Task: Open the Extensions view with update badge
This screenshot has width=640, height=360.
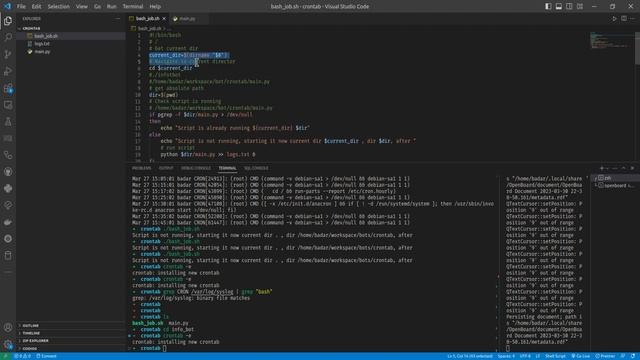Action: point(8,88)
